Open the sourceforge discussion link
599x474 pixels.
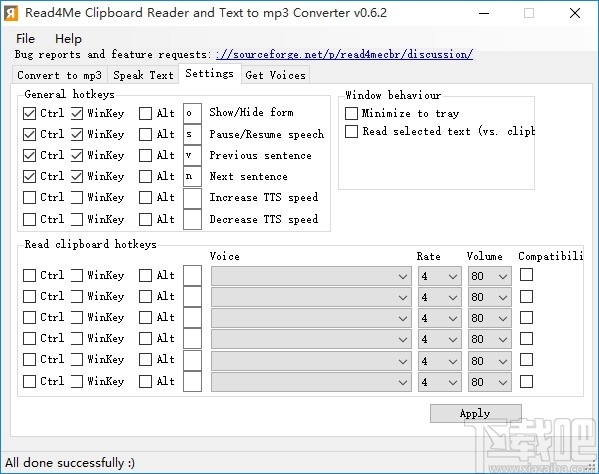click(344, 54)
